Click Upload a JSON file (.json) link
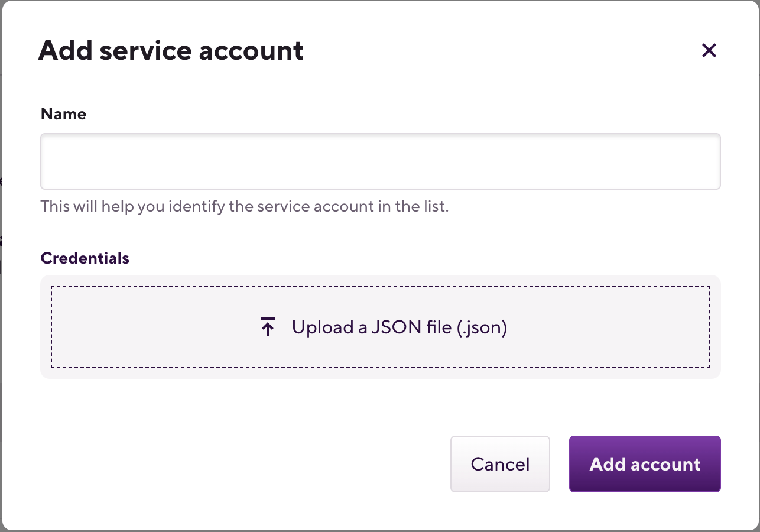The height and width of the screenshot is (532, 760). [x=400, y=326]
